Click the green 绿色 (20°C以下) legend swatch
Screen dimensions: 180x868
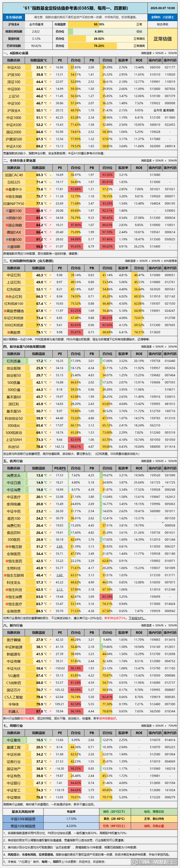click(114, 811)
